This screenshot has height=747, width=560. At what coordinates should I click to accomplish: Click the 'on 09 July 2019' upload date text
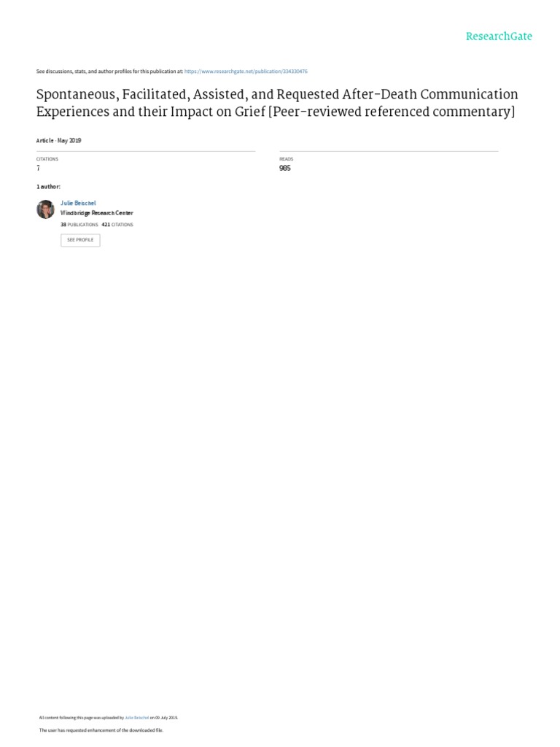(x=164, y=718)
